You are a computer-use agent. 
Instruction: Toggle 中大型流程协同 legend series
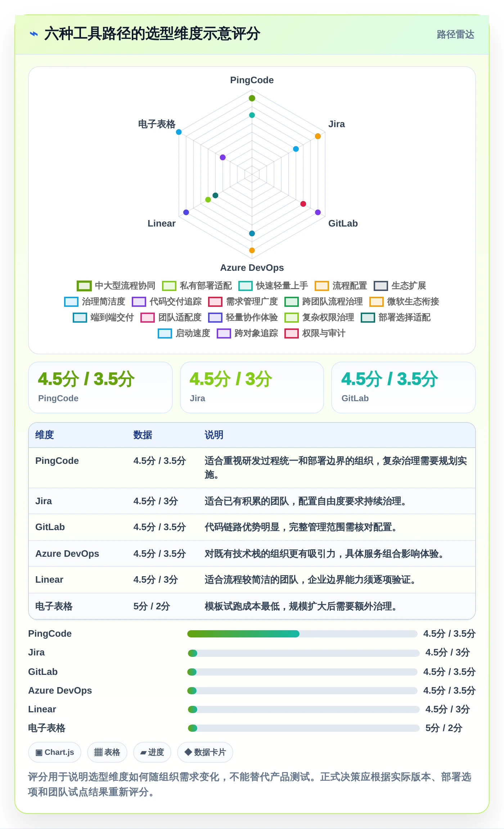coord(116,286)
